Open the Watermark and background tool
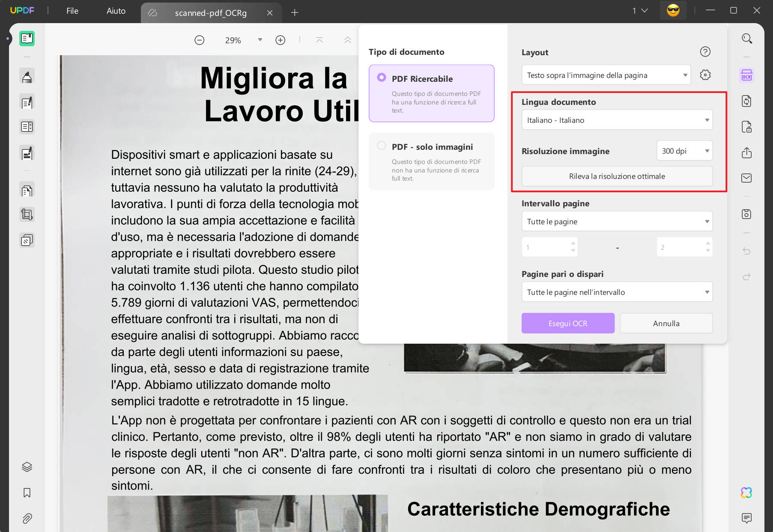 pyautogui.click(x=27, y=241)
